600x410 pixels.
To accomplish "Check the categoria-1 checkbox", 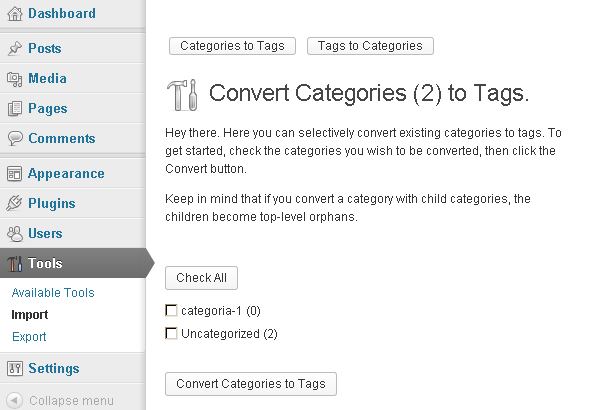I will click(x=171, y=311).
